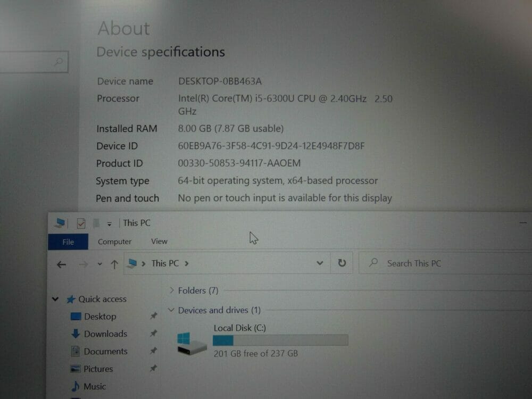
Task: Click the Settings search magnifier icon
Action: pos(59,61)
